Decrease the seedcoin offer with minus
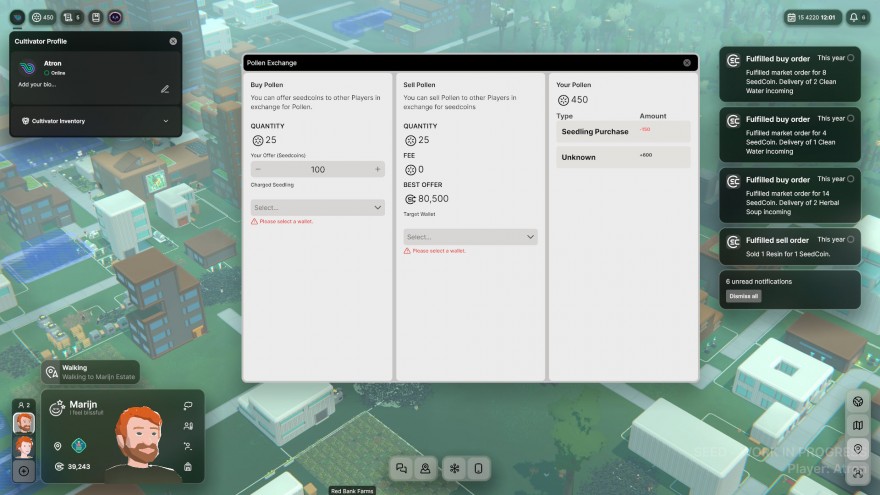Screen dimensions: 880x495 (x=258, y=169)
